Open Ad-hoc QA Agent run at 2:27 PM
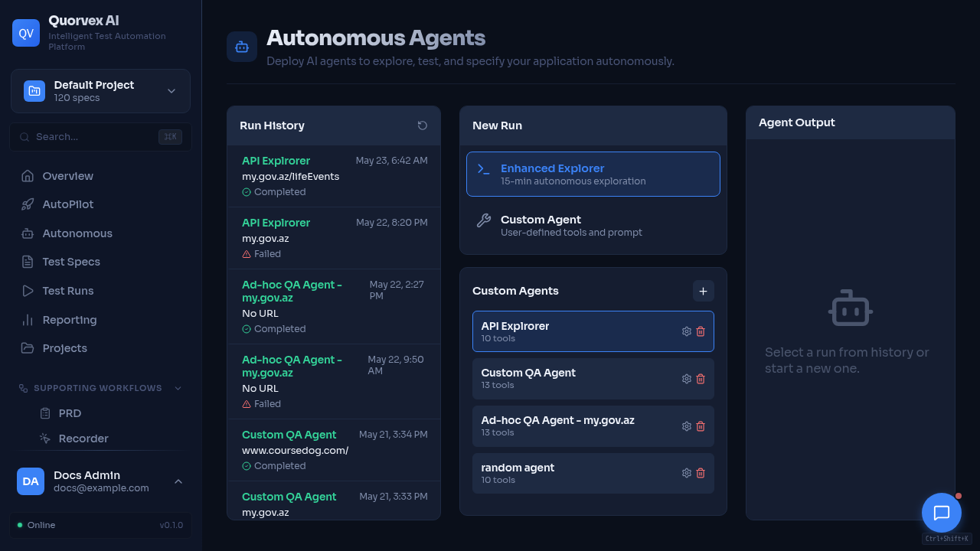 point(334,306)
